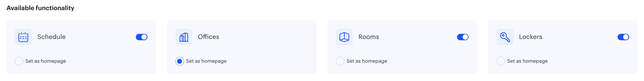Screen dimensions: 644x81
Task: Click the Offices label text
Action: [209, 37]
